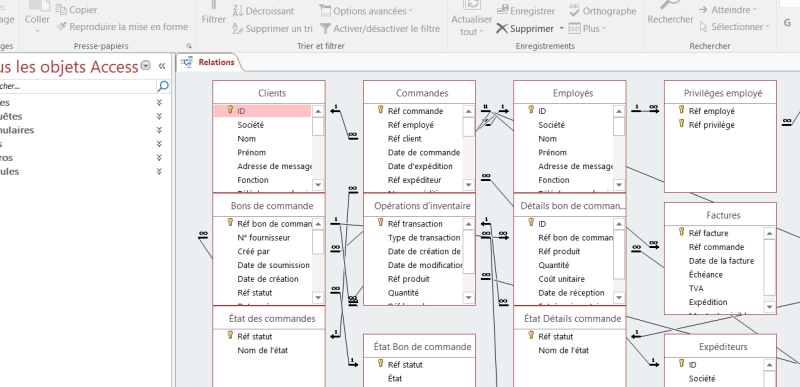Open the Plus dropdown menu

click(x=587, y=29)
